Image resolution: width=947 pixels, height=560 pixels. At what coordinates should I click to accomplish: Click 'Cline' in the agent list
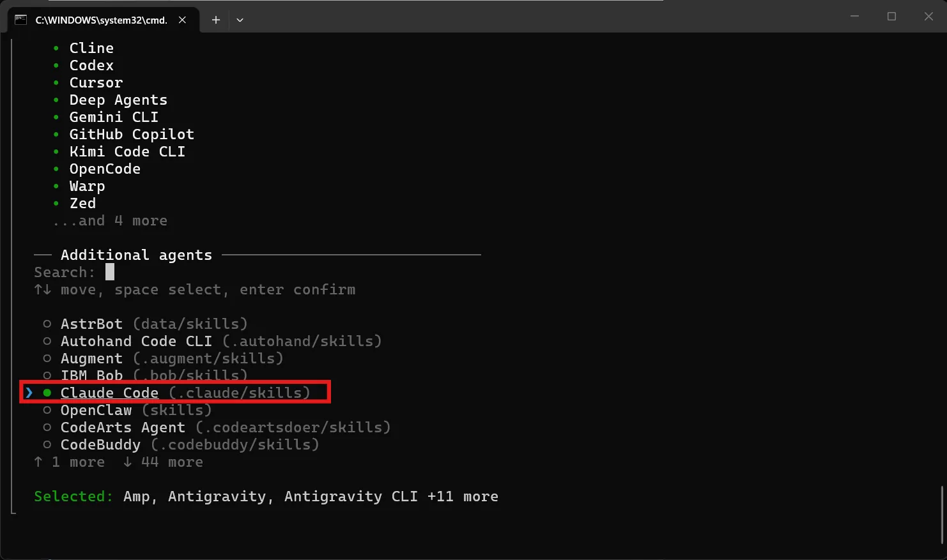click(x=91, y=48)
